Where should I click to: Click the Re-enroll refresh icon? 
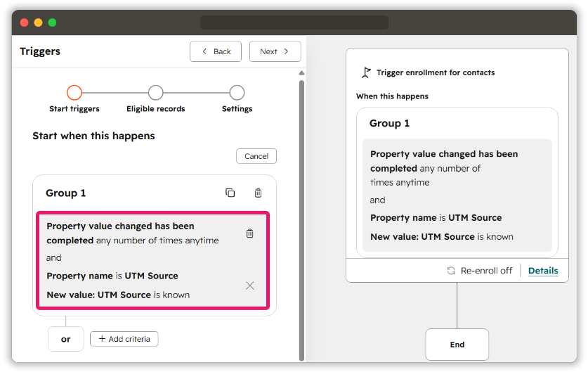451,270
